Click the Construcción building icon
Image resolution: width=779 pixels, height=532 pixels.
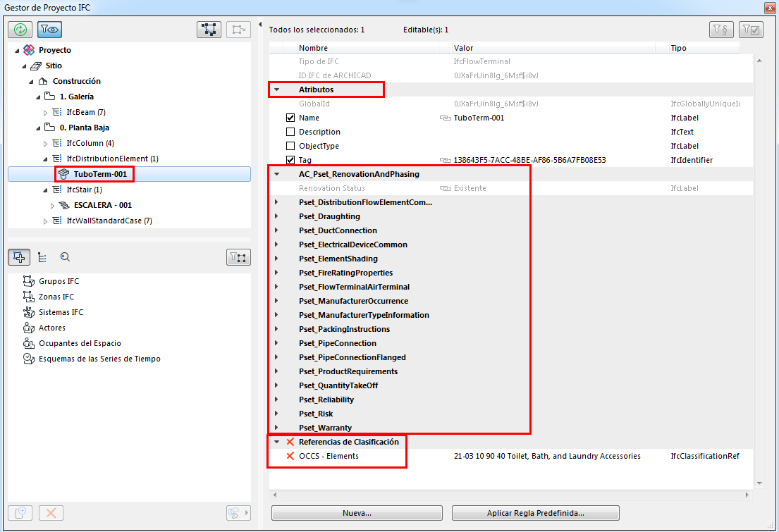pos(43,81)
